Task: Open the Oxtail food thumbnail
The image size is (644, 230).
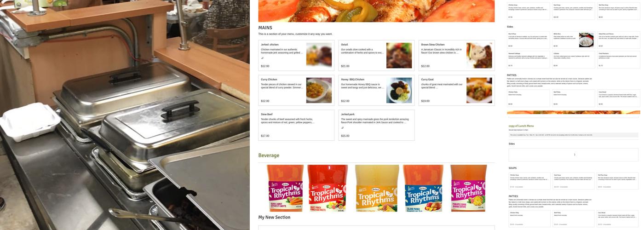Action: pyautogui.click(x=399, y=55)
